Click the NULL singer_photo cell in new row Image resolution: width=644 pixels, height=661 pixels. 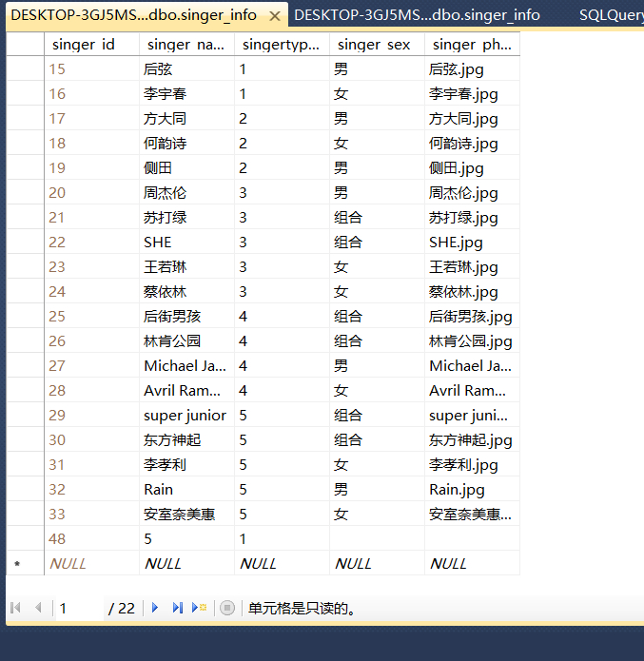coord(473,563)
